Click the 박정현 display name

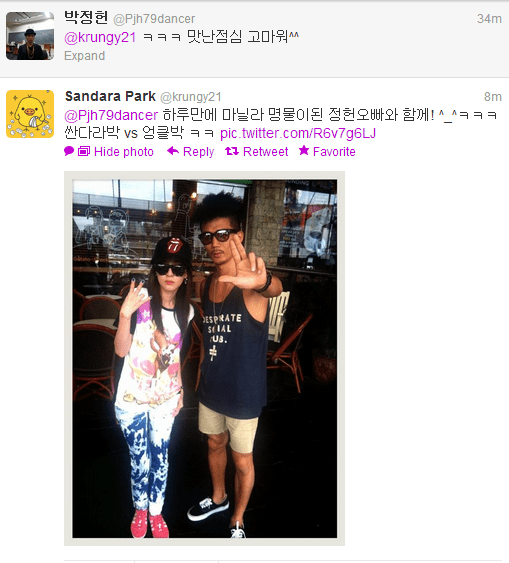pos(86,18)
